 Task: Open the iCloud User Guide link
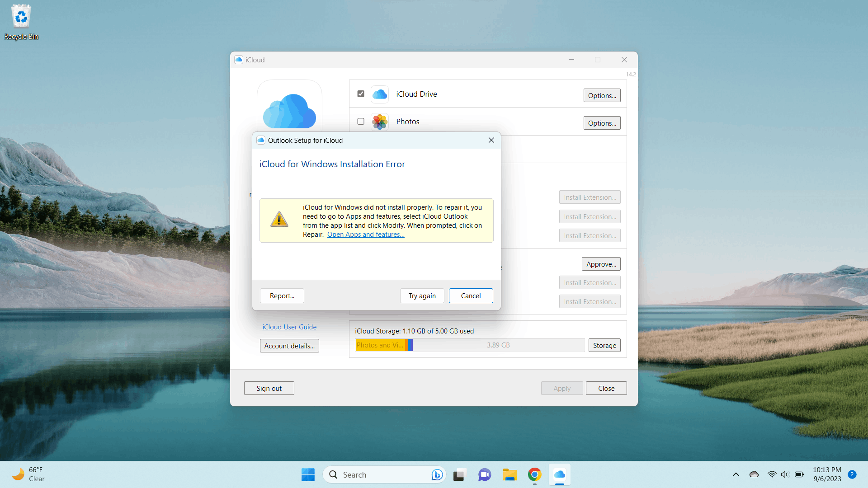click(x=289, y=327)
